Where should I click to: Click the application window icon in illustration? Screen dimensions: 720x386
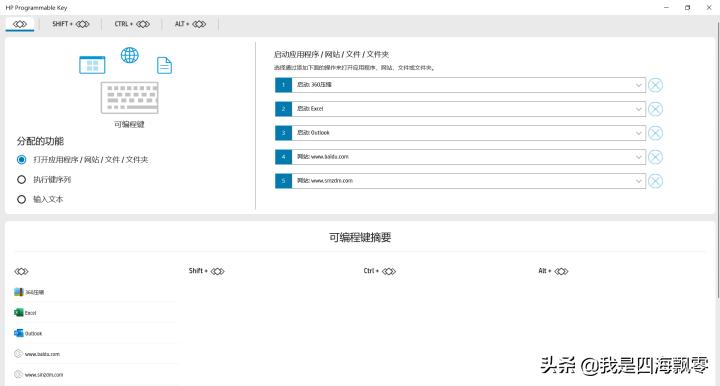92,65
